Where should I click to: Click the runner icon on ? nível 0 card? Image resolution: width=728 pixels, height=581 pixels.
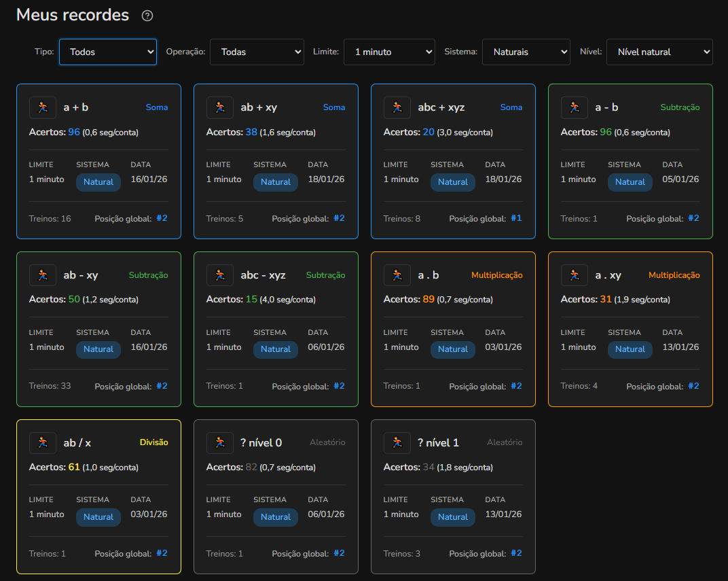[220, 443]
